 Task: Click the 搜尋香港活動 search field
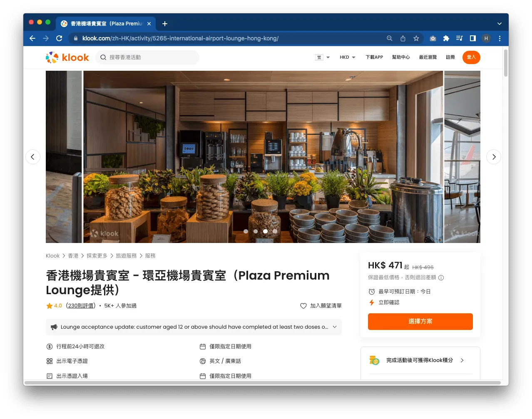click(147, 57)
